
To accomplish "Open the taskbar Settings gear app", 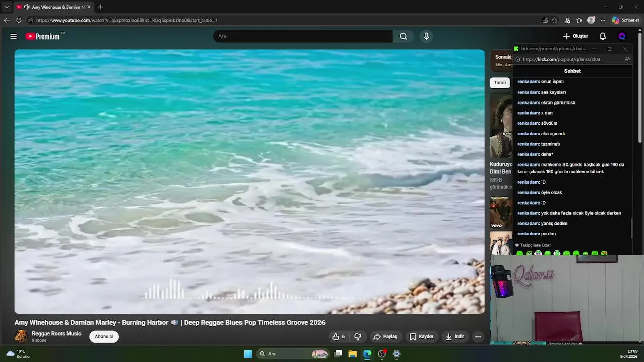I will click(396, 354).
